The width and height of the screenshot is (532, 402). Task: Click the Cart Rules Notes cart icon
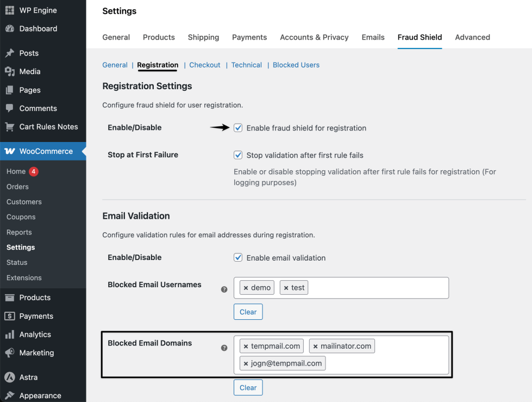point(9,127)
